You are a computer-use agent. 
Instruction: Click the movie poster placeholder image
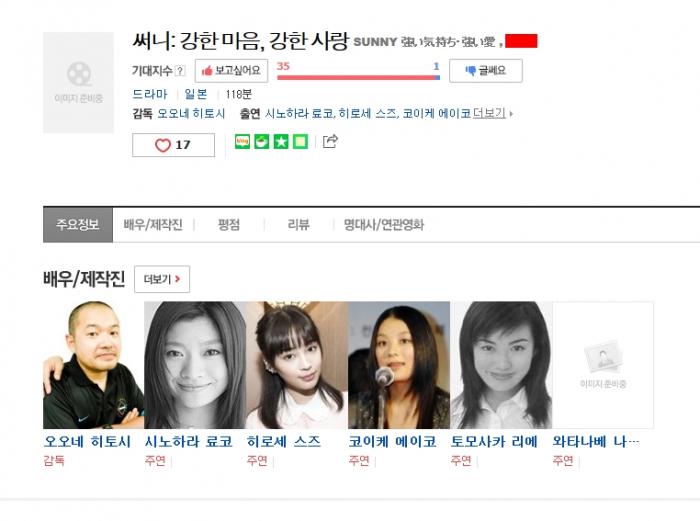tap(79, 83)
